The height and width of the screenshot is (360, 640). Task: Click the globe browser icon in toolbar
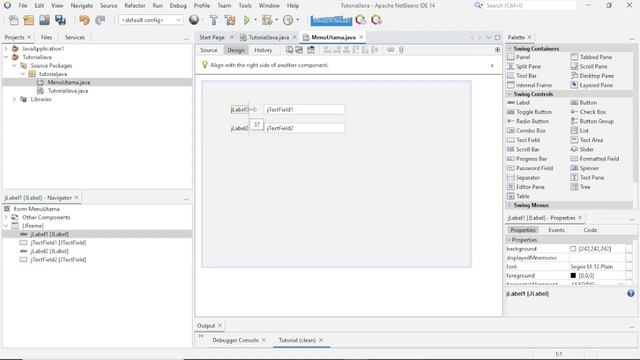[x=194, y=20]
